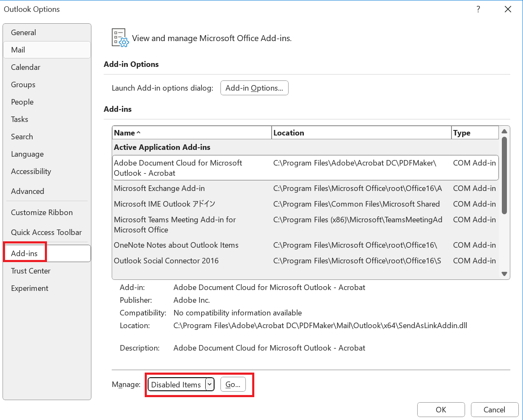Select Add-ins in the sidebar
Screen dimensions: 523x420
pos(47,254)
